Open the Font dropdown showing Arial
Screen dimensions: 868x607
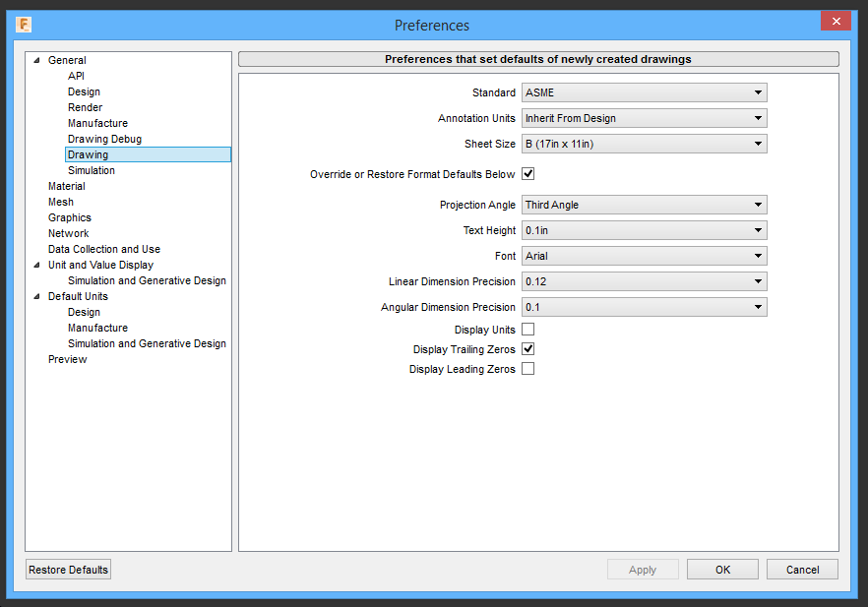[x=645, y=256]
